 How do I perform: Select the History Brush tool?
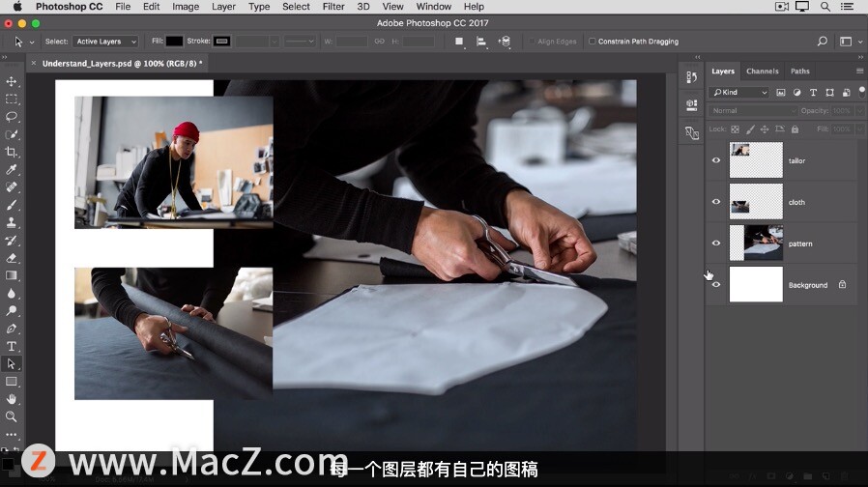click(11, 241)
